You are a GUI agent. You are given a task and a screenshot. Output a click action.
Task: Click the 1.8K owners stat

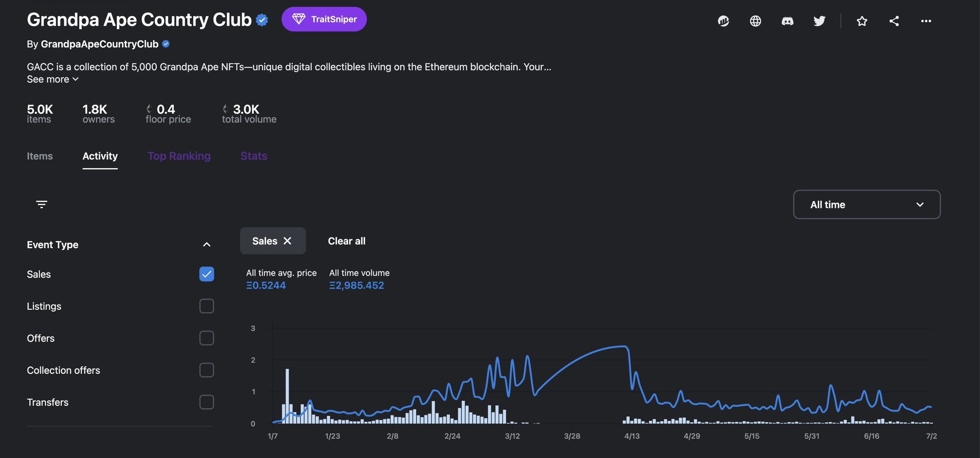pyautogui.click(x=99, y=114)
